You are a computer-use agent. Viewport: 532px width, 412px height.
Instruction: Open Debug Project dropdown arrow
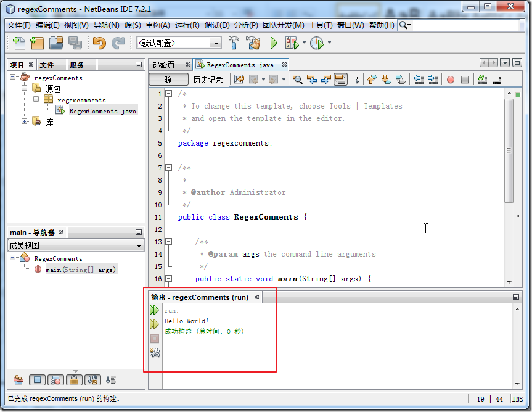pos(304,43)
